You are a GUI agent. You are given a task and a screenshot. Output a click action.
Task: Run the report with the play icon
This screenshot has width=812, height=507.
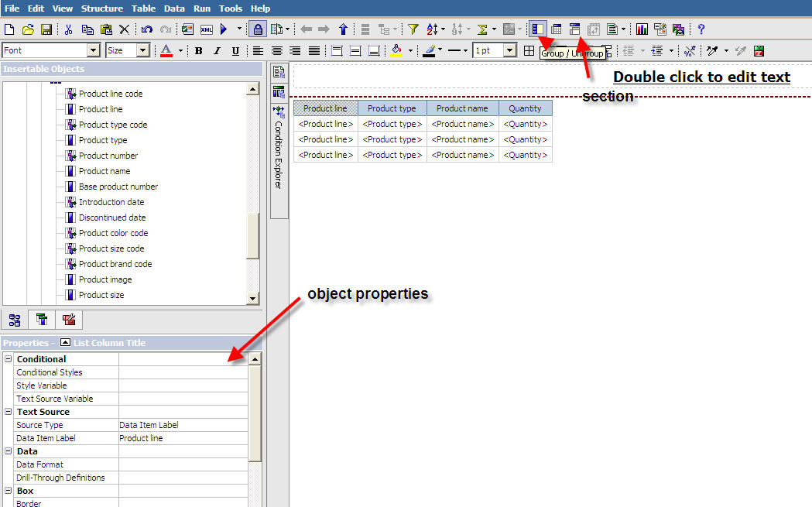pos(225,29)
